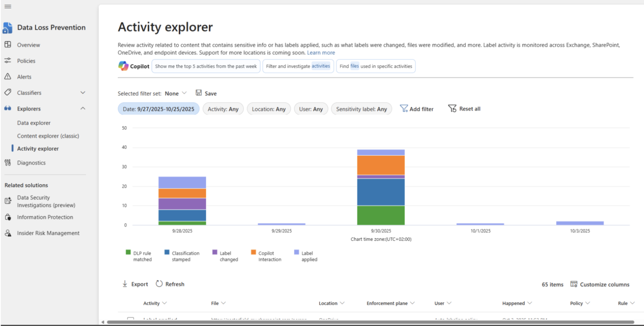Image resolution: width=644 pixels, height=326 pixels.
Task: Open the Sensitivity label: Any filter
Action: click(362, 109)
